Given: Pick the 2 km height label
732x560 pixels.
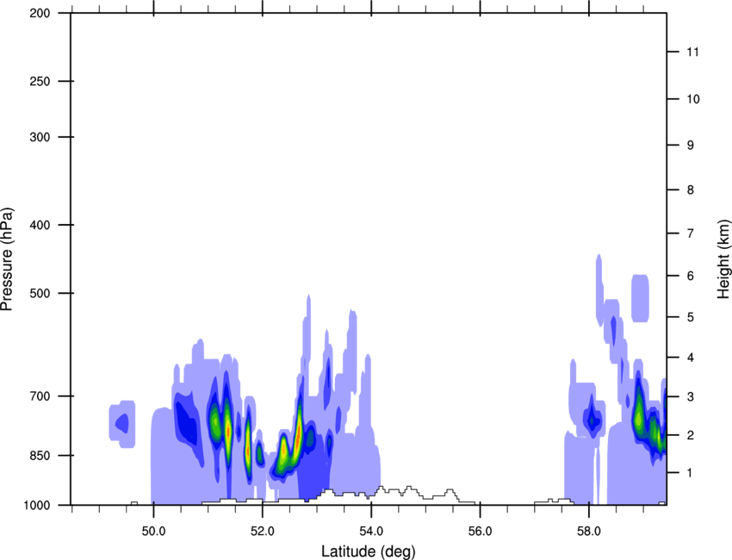Looking at the screenshot, I should pyautogui.click(x=691, y=435).
